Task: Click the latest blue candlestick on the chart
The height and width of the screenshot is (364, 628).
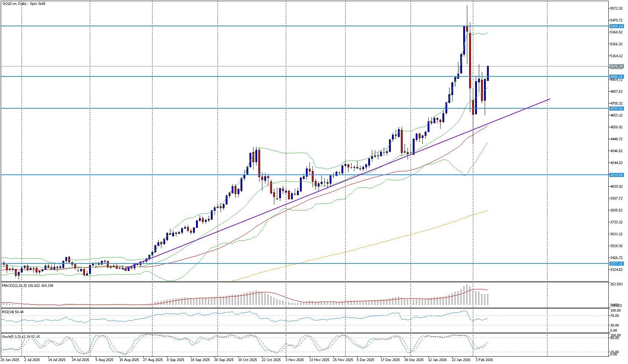Action: (x=488, y=73)
